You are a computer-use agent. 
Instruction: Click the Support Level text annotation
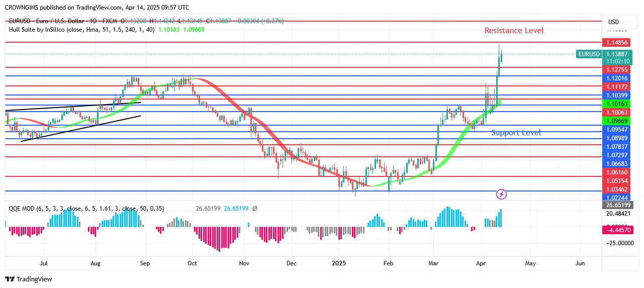tap(516, 133)
